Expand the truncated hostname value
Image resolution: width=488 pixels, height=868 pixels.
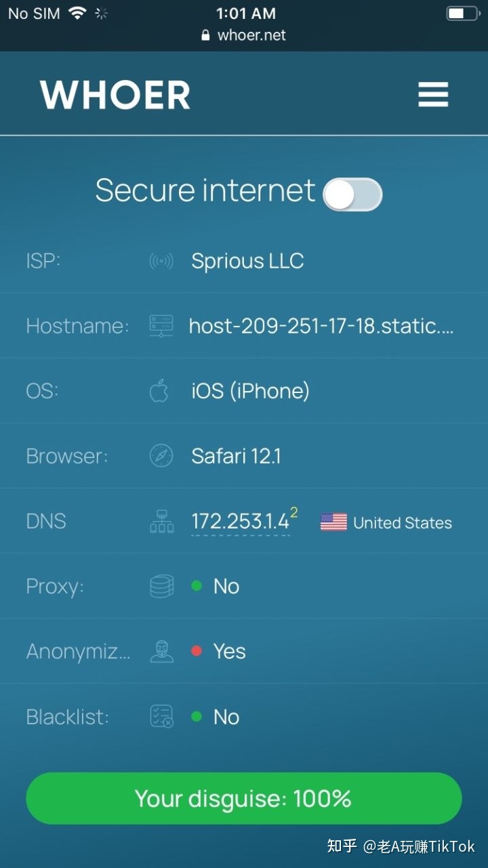(x=321, y=326)
